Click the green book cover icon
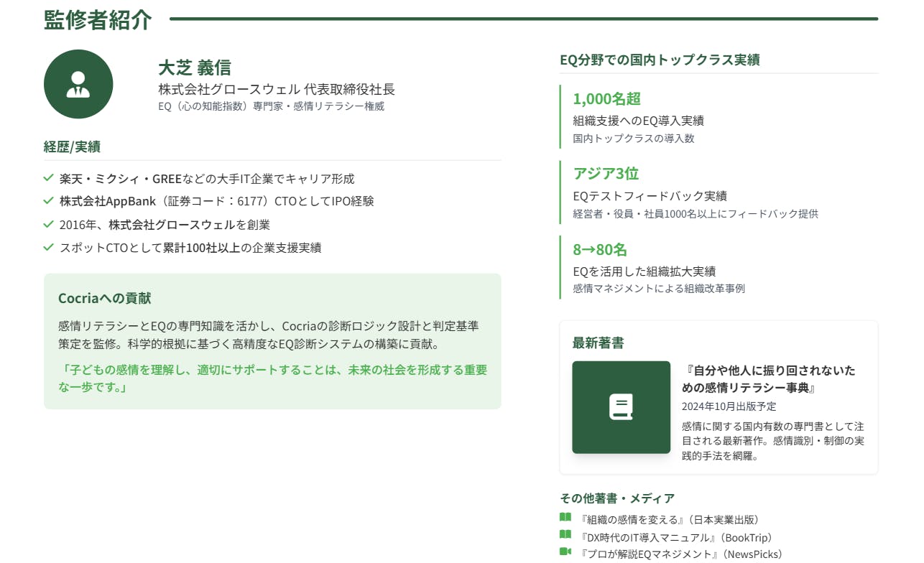 [x=621, y=407]
